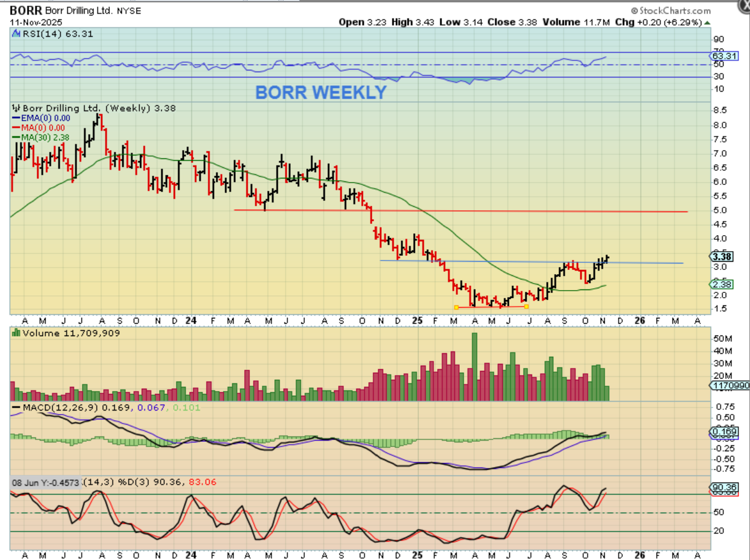Click the 8.5 price axis label
Image resolution: width=750 pixels, height=560 pixels.
click(x=719, y=110)
